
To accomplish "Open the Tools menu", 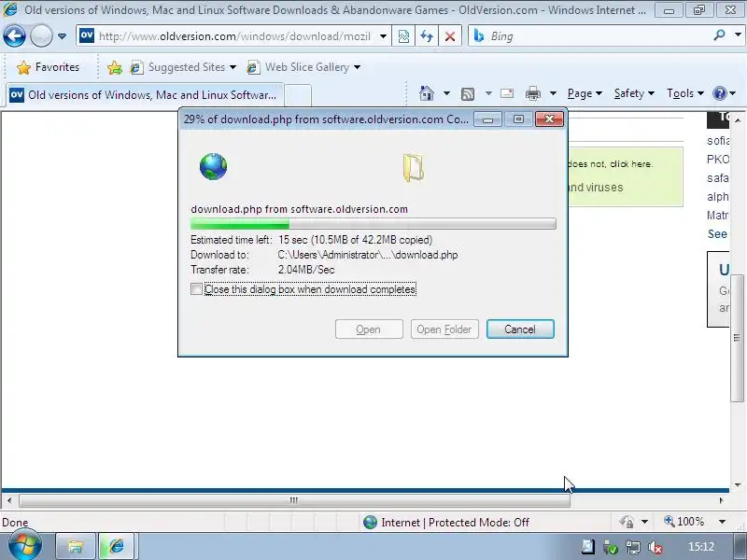I will [x=685, y=93].
